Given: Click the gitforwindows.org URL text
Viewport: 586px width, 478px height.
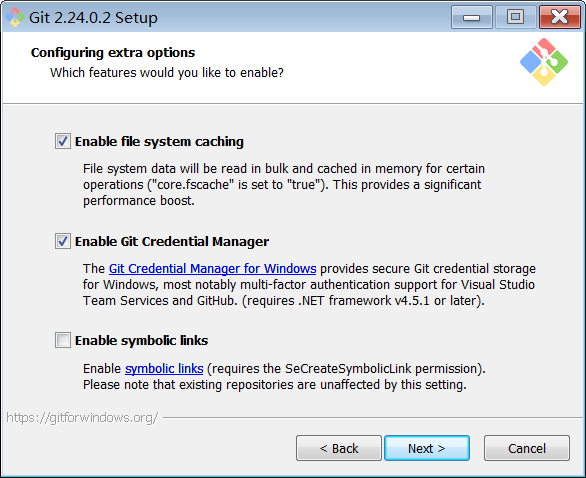Looking at the screenshot, I should coord(82,417).
